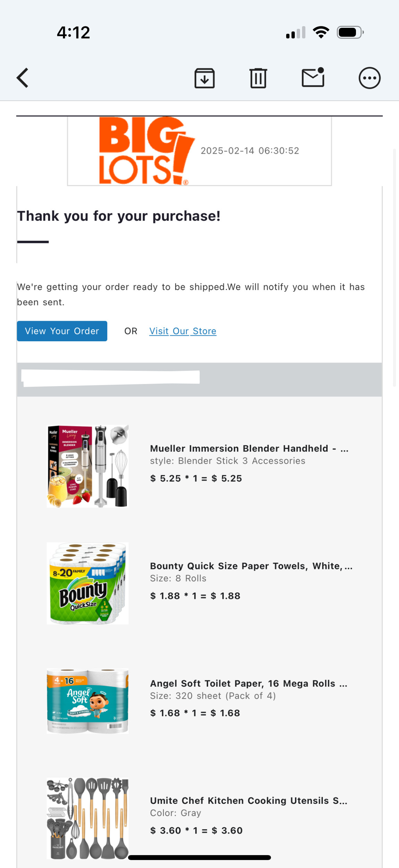Open the more options ellipsis menu
The image size is (399, 868).
369,78
